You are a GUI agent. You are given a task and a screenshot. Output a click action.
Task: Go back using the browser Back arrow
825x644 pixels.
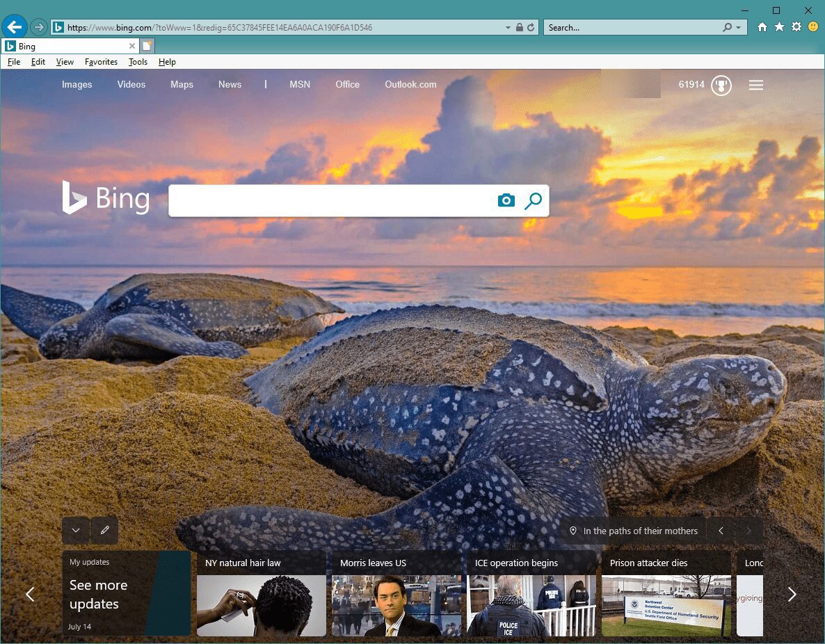coord(15,27)
